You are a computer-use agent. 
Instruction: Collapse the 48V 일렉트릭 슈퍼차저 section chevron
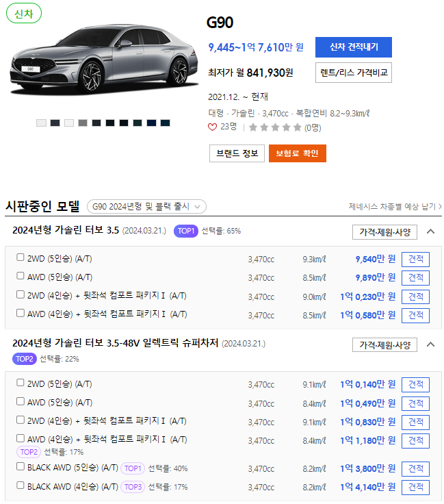point(430,344)
